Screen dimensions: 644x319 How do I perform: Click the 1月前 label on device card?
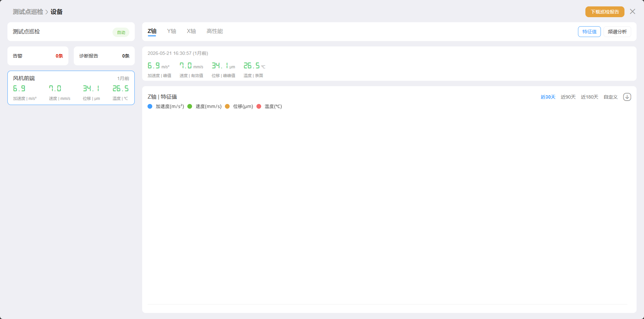point(123,78)
